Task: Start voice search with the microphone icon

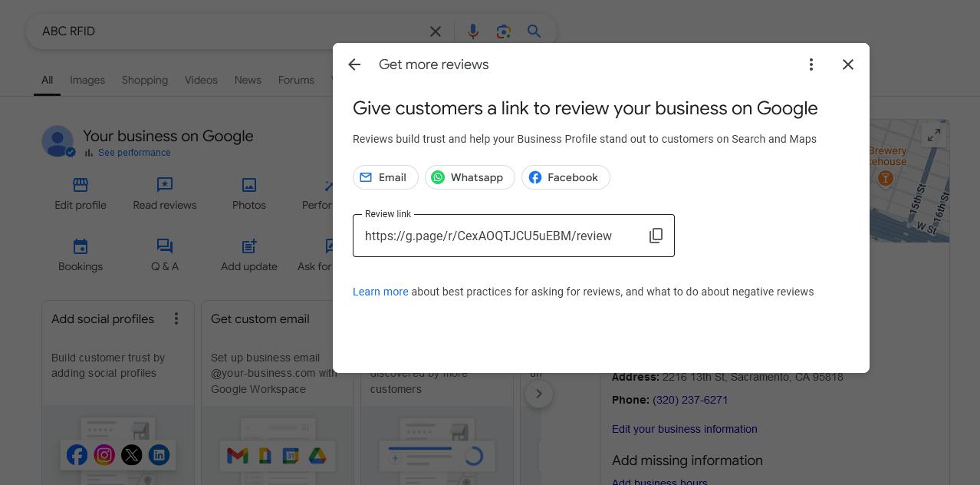Action: (473, 31)
